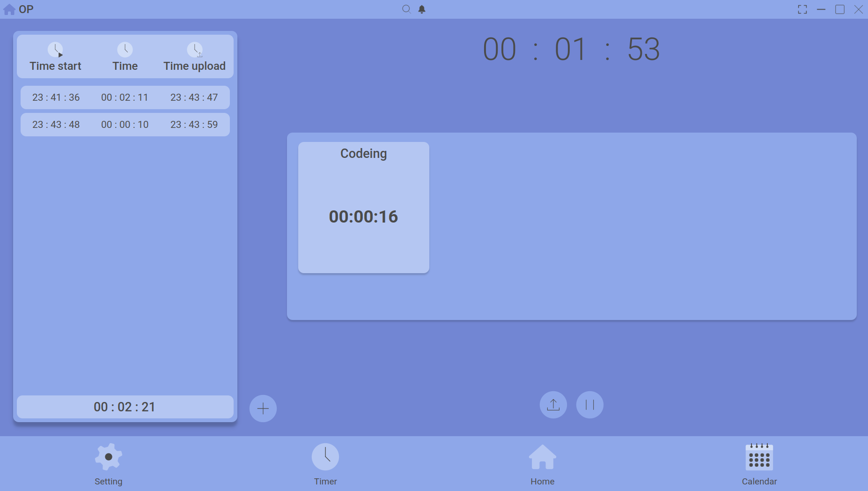Toggle fullscreen with the corner-brackets icon
868x491 pixels.
(802, 9)
